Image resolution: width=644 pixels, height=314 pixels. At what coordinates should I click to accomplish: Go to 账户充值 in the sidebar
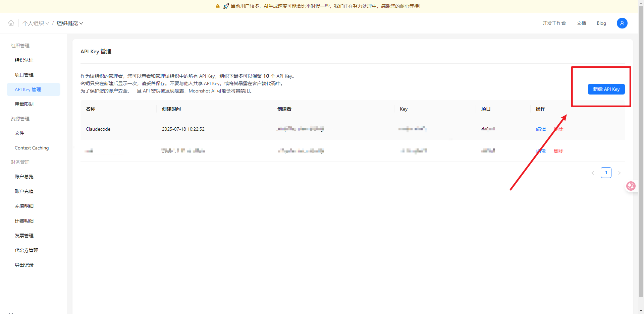[24, 191]
